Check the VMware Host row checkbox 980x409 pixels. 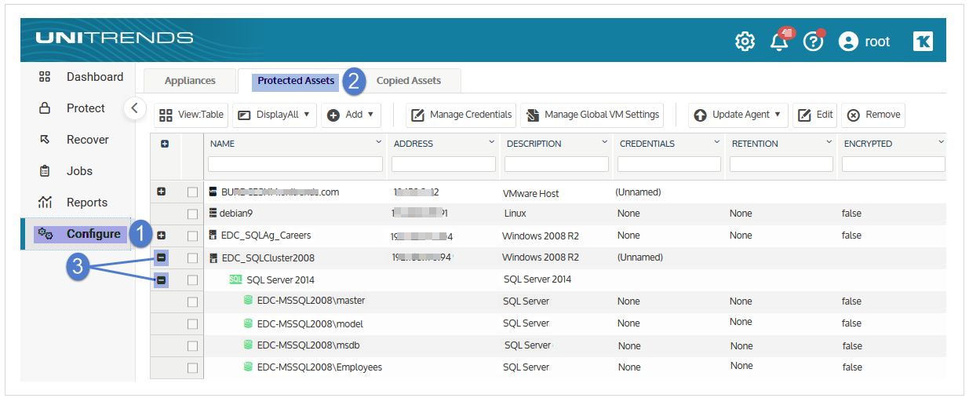[x=192, y=192]
